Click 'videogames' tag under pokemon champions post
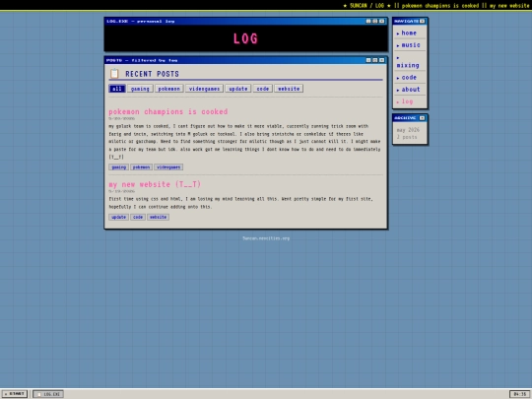The height and width of the screenshot is (399, 532). tap(168, 166)
